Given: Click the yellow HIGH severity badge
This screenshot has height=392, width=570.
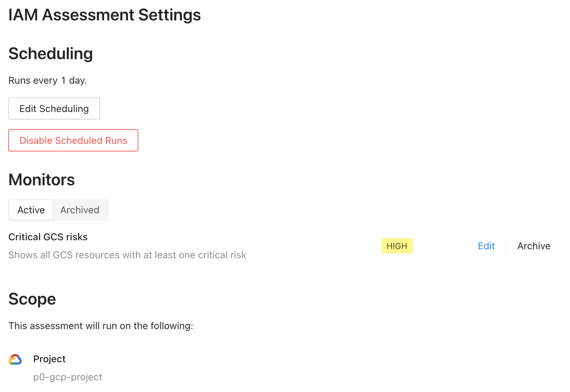Looking at the screenshot, I should pos(397,246).
